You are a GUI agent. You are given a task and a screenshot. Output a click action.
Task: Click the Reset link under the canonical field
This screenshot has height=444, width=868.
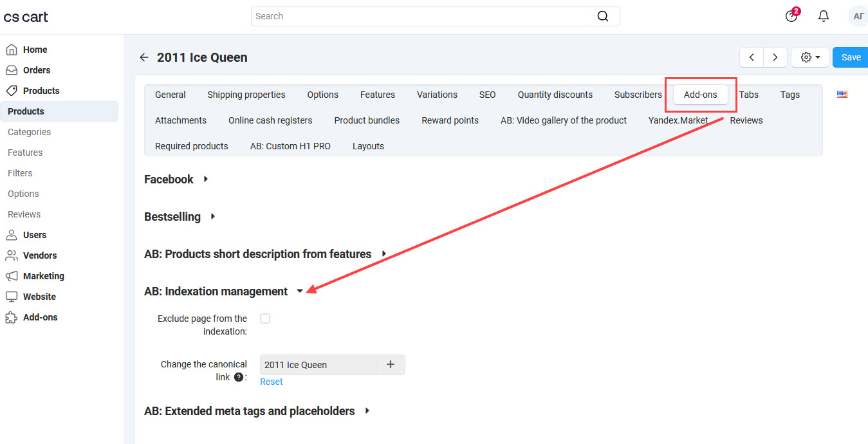click(x=271, y=381)
